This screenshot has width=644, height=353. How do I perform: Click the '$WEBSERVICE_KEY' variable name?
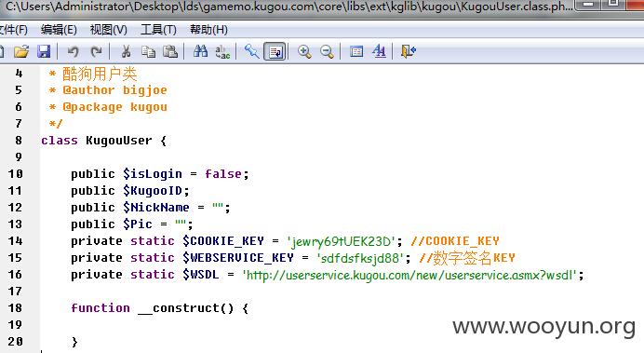[238, 258]
